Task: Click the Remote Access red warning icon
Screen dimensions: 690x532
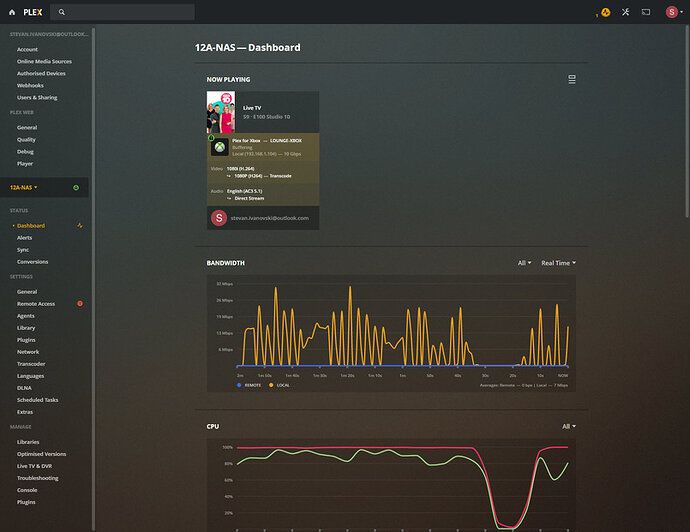Action: point(80,304)
